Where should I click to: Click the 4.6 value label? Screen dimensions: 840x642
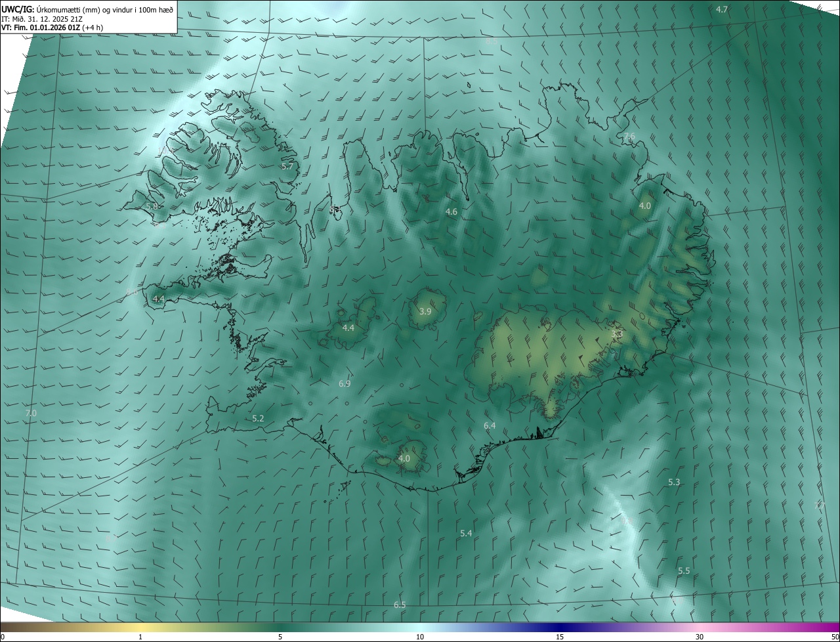451,211
